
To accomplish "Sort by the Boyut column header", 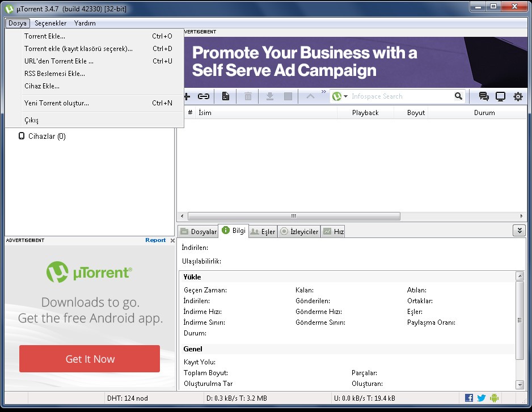I will [x=411, y=113].
